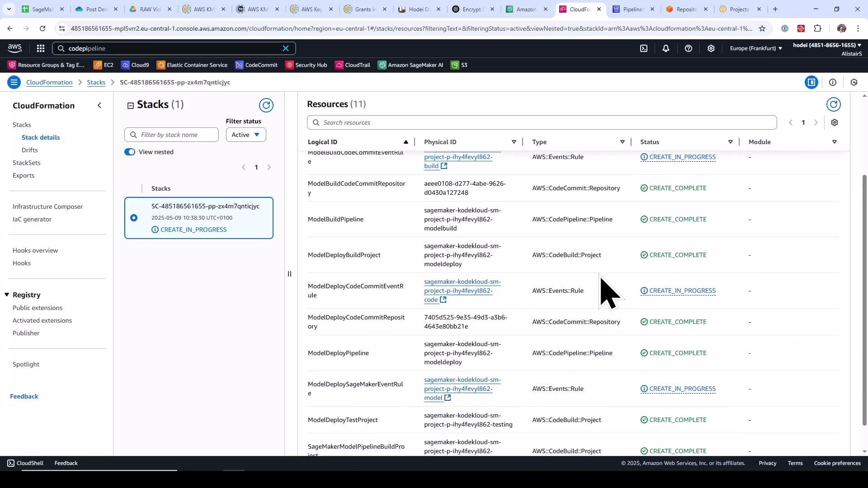
Task: Sort by Logical ID column arrow
Action: pyautogui.click(x=406, y=142)
